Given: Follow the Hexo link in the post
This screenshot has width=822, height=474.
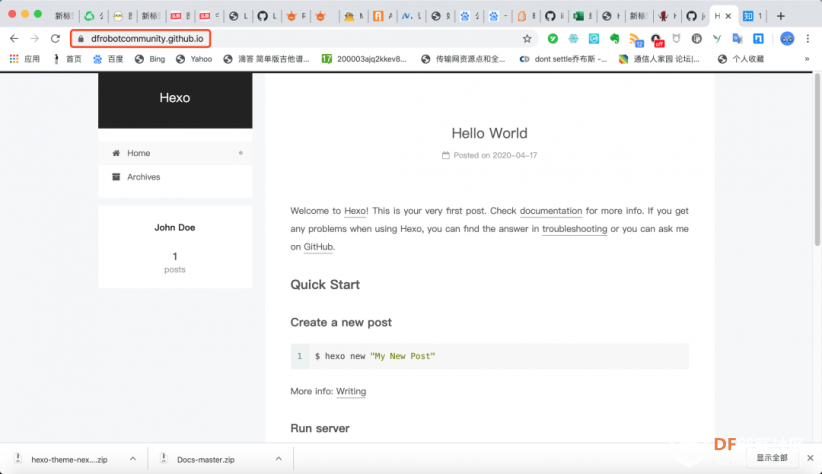Looking at the screenshot, I should 355,211.
